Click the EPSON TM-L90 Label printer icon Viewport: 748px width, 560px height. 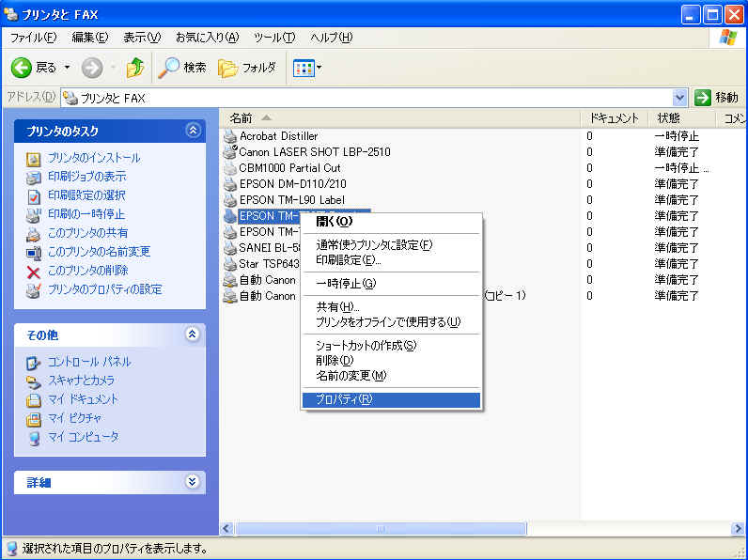click(230, 200)
